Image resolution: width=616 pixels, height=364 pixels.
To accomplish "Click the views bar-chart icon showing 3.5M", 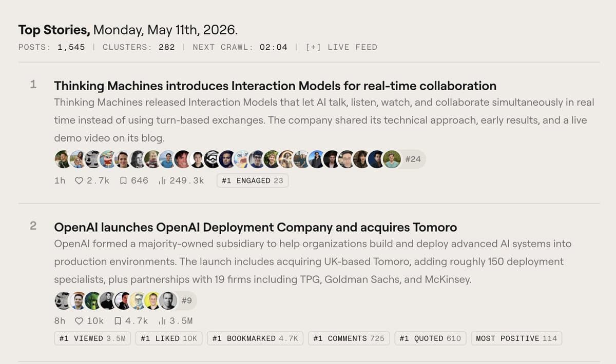I will coord(162,321).
